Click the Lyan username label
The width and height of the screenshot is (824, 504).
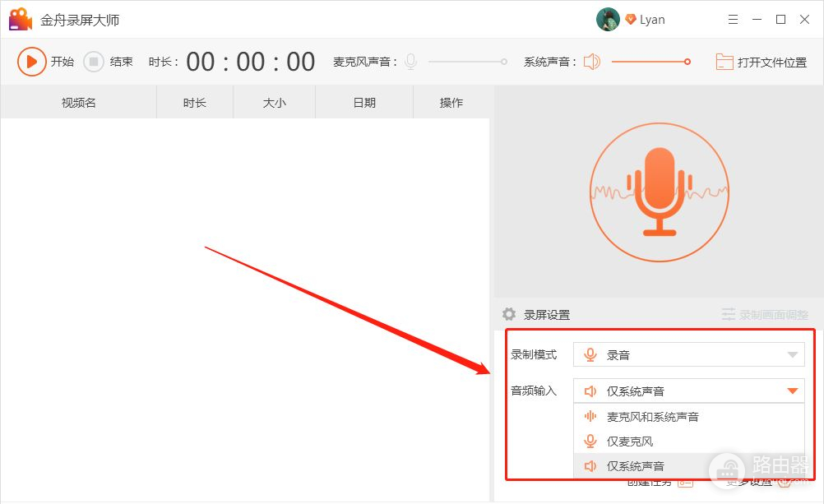(x=652, y=20)
